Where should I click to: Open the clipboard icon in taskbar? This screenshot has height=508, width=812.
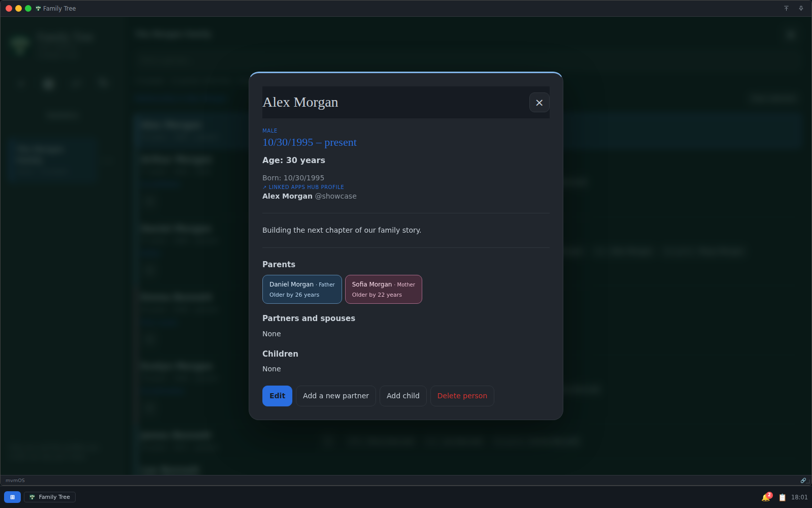click(x=782, y=497)
